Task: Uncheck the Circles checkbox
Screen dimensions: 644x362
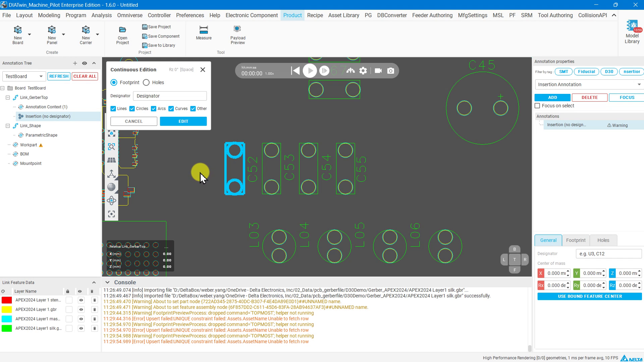Action: (132, 109)
